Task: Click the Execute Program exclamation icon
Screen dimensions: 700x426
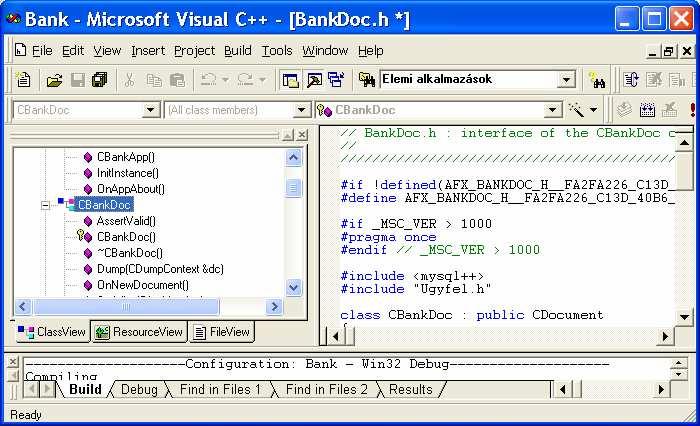Action: (693, 109)
